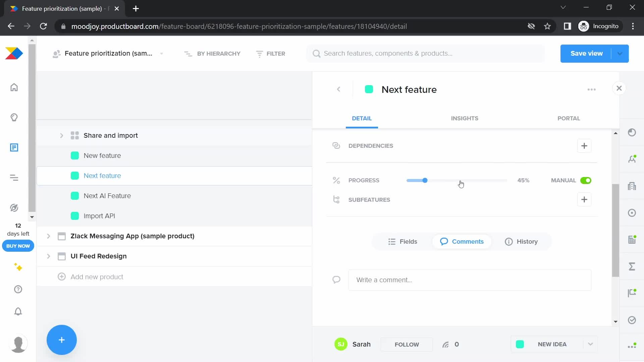
Task: Switch to the INSIGHTS tab
Action: 465,118
